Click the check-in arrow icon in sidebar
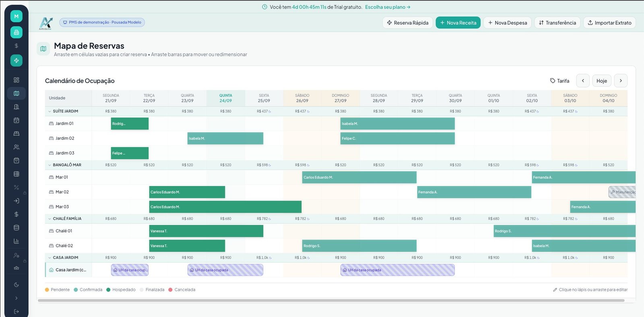 pos(17,201)
